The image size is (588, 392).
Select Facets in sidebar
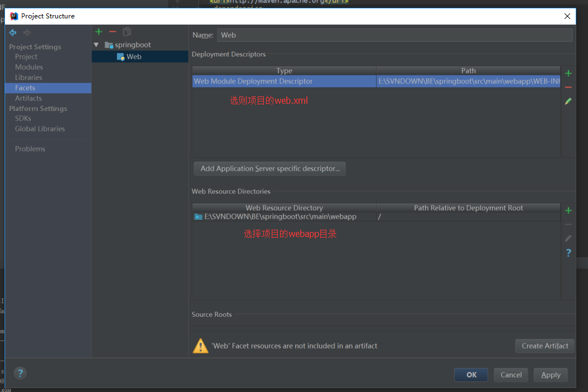point(48,88)
